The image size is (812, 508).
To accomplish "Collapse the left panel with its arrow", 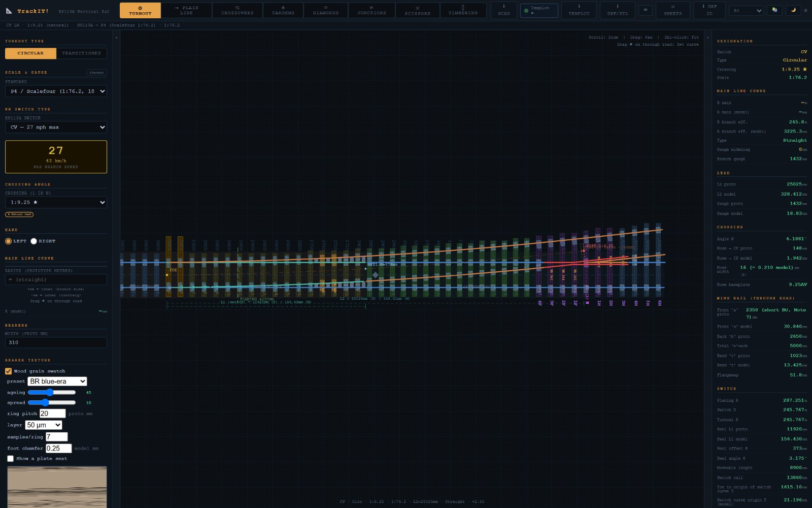I will tap(116, 37).
